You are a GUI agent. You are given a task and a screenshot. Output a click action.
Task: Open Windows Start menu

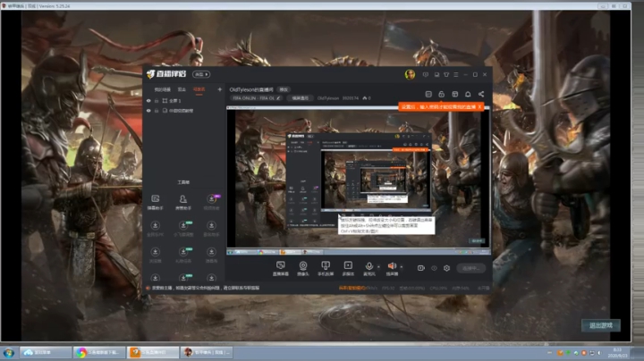(9, 352)
